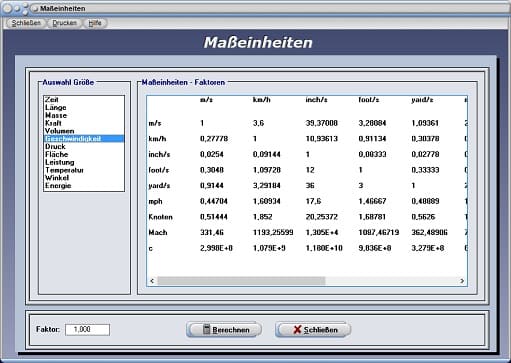Click the mph row label
This screenshot has height=363, width=511.
pyautogui.click(x=155, y=201)
